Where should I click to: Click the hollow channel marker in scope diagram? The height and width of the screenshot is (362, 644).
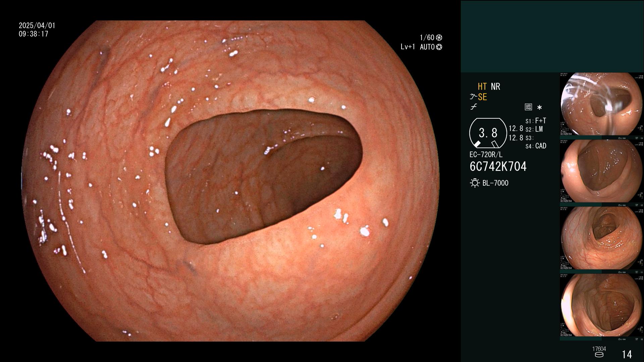pyautogui.click(x=495, y=144)
